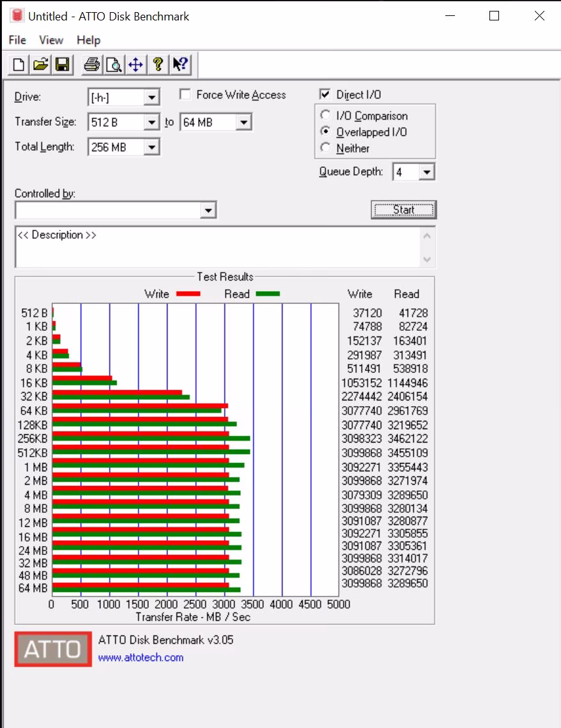Open the View menu
The image size is (561, 728).
[51, 40]
